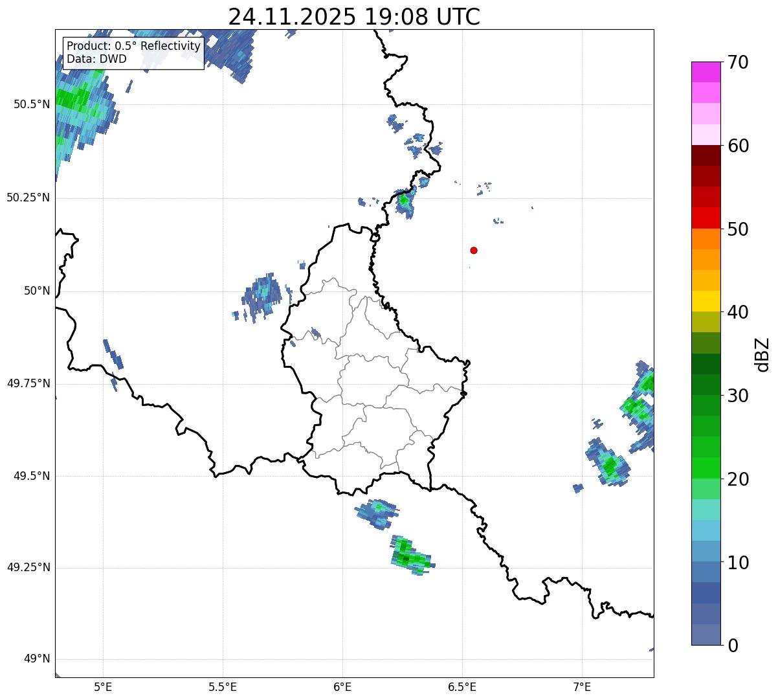Click the 49.5°N latitude label
This screenshot has width=778, height=700.
(32, 476)
